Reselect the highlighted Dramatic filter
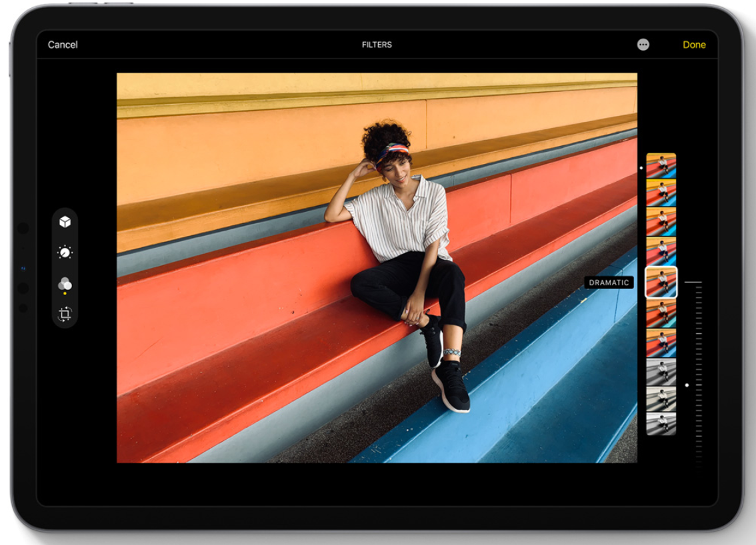756x545 pixels. click(x=661, y=281)
